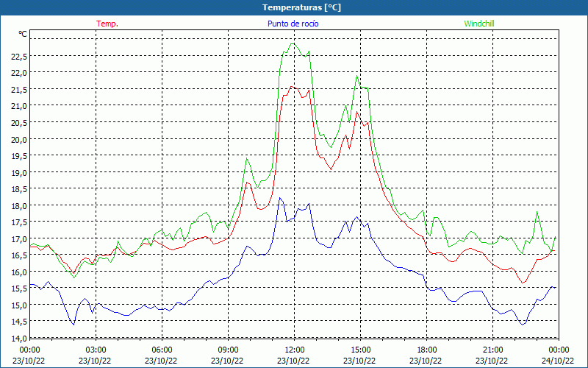Click the 21,0 y-axis value
Viewport: 588px width, 368px height.
click(x=19, y=106)
